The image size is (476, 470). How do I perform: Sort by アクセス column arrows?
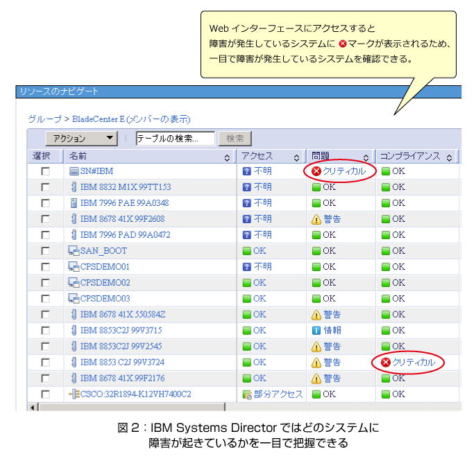click(296, 157)
